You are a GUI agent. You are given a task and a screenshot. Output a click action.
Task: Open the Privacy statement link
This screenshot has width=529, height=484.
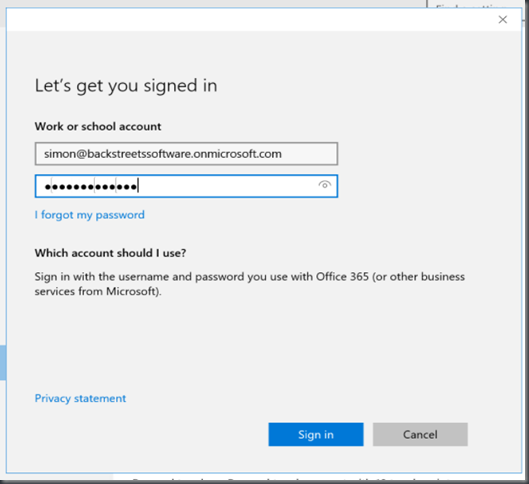pyautogui.click(x=80, y=398)
